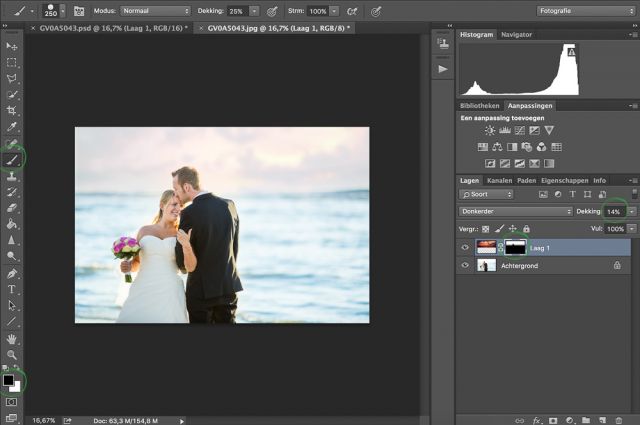The image size is (640, 425).
Task: Add a Levels adjustment
Action: pyautogui.click(x=505, y=131)
